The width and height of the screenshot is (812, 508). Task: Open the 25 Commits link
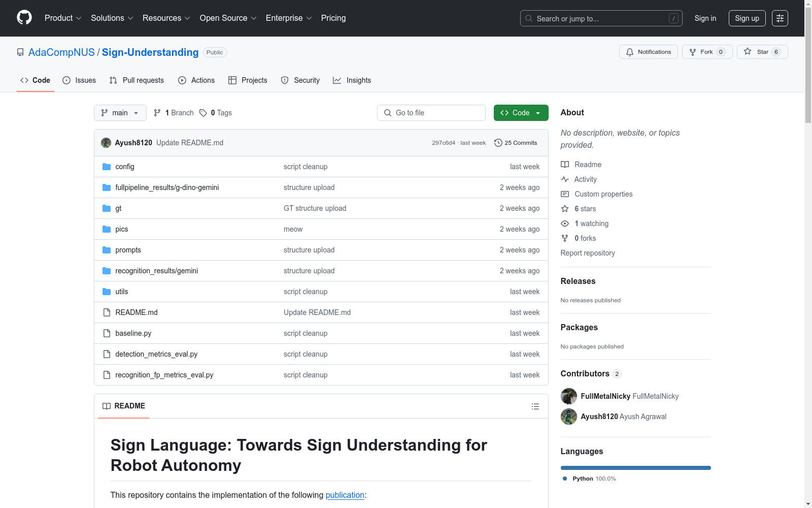516,143
